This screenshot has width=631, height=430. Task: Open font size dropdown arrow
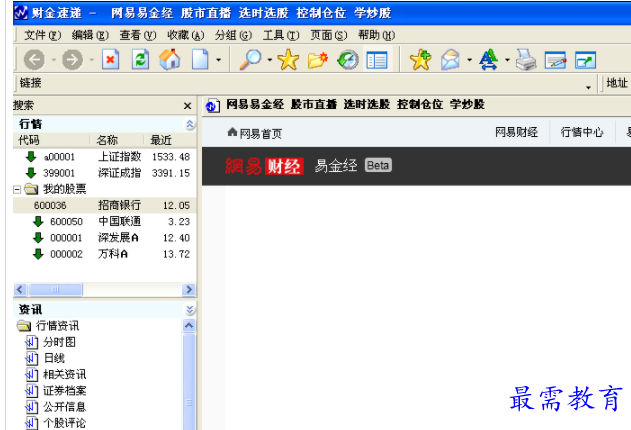click(x=507, y=60)
